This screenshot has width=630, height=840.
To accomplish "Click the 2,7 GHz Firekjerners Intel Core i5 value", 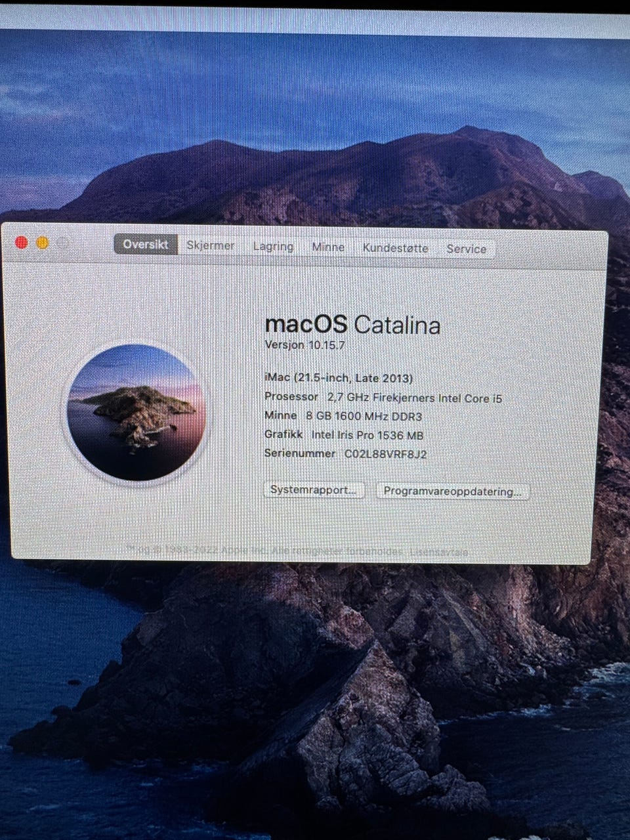I will coord(415,398).
